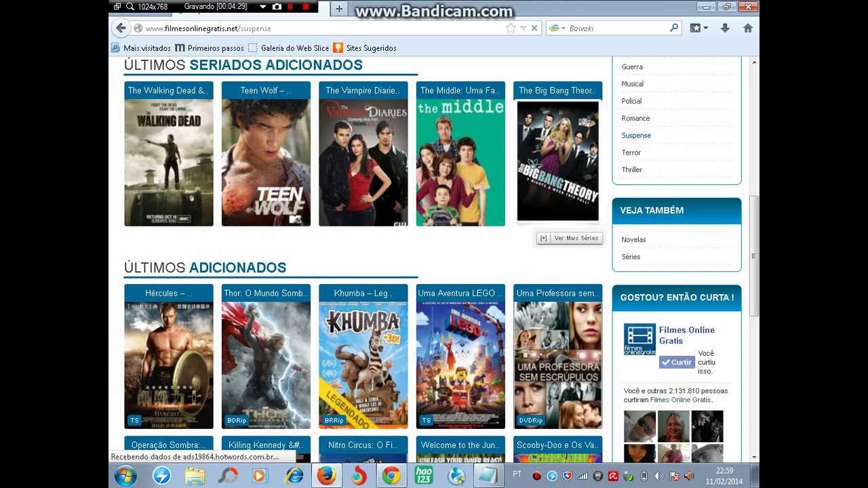This screenshot has height=488, width=868.
Task: Open the search engine selector dropdown
Action: click(x=557, y=28)
